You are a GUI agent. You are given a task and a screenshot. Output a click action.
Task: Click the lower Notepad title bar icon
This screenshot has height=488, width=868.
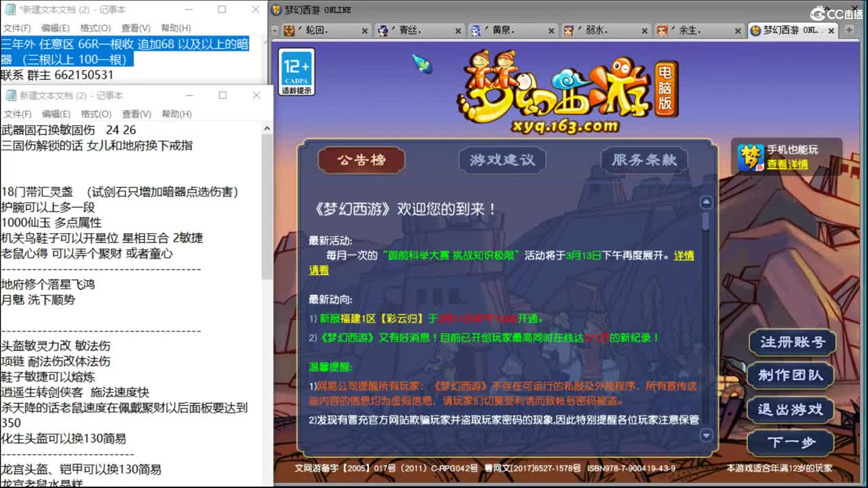click(x=10, y=96)
